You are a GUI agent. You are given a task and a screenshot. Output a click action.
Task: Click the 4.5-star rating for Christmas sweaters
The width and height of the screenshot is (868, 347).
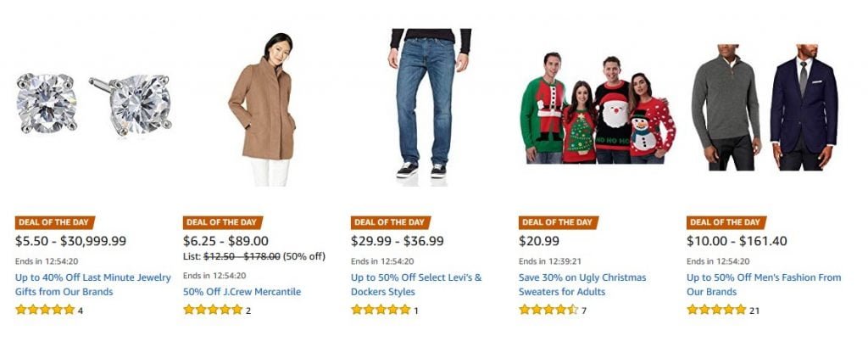[548, 310]
